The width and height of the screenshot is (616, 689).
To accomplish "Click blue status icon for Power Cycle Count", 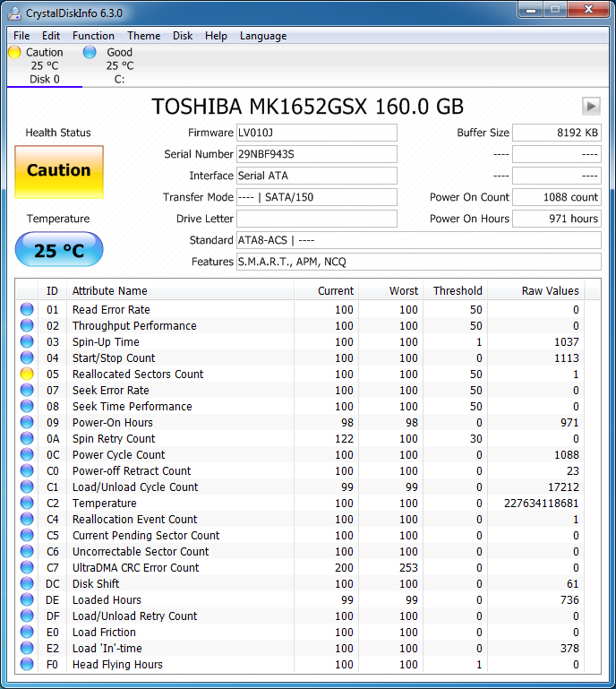I will [27, 454].
